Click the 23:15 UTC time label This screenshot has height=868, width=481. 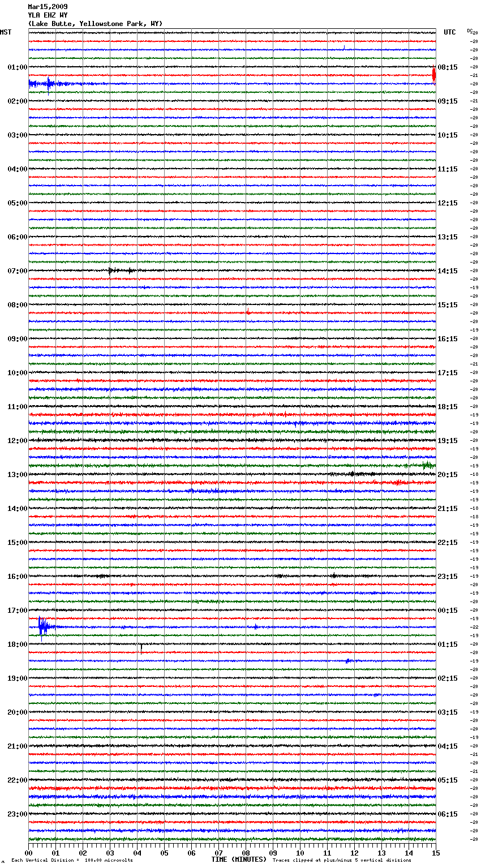448,577
